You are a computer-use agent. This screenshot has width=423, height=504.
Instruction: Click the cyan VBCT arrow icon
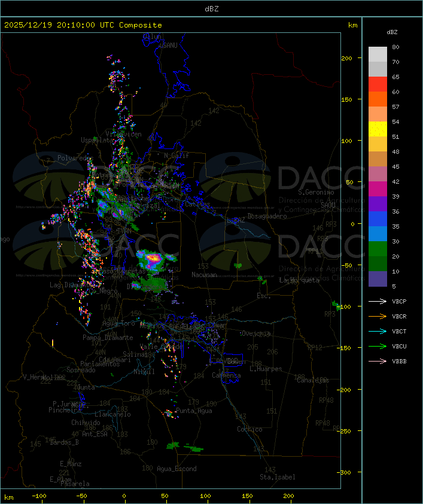(x=378, y=331)
